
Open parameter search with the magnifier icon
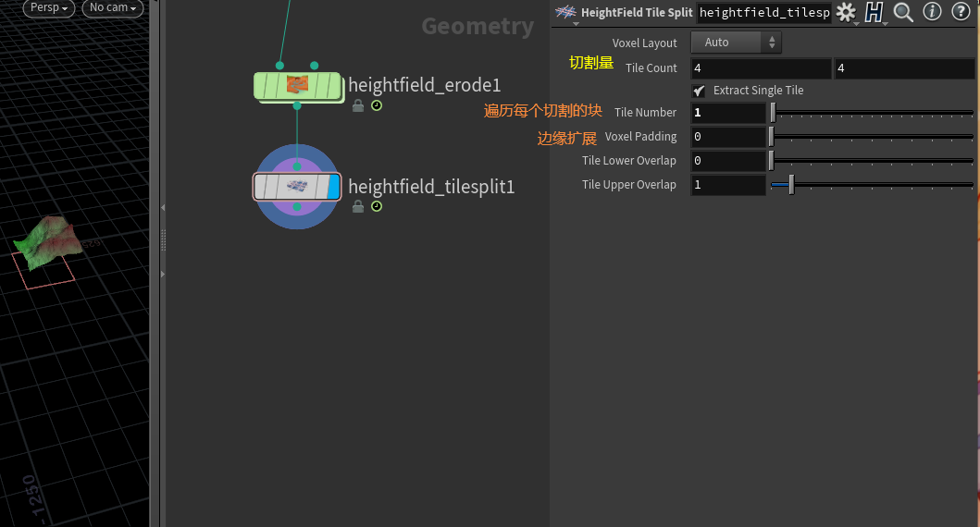pos(903,12)
